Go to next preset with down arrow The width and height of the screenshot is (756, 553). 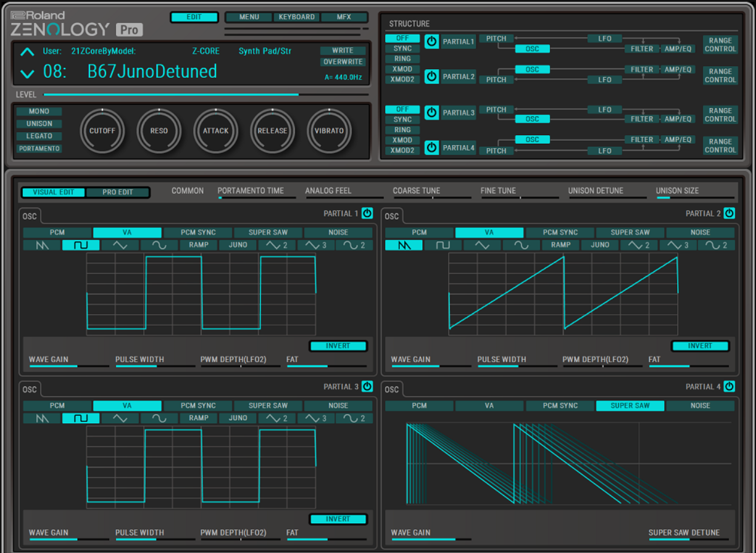pyautogui.click(x=27, y=73)
